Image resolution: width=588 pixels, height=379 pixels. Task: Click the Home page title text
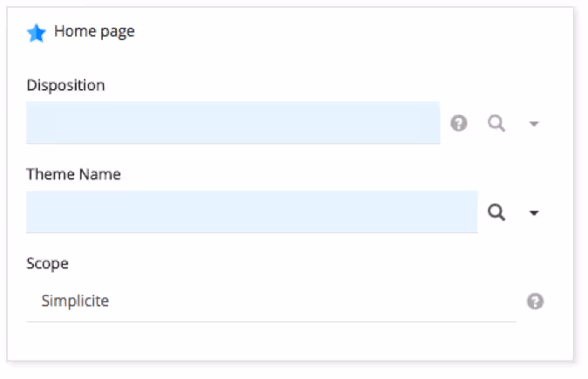[x=94, y=31]
